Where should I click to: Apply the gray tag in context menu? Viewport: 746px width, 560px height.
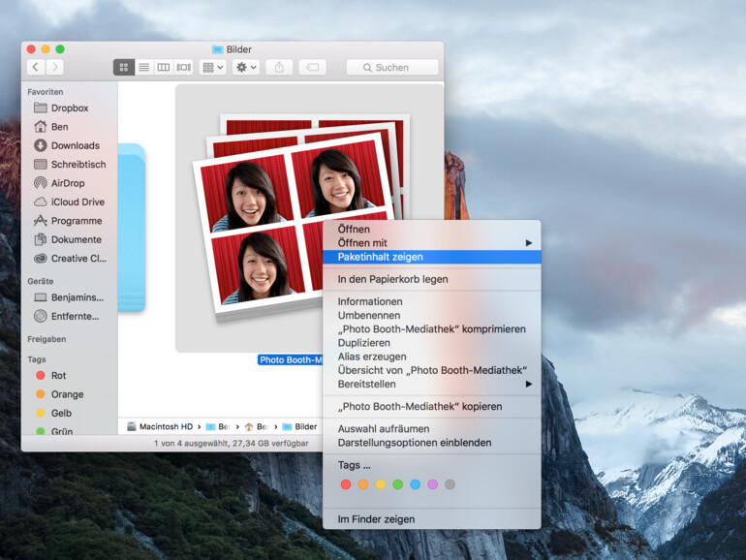450,484
